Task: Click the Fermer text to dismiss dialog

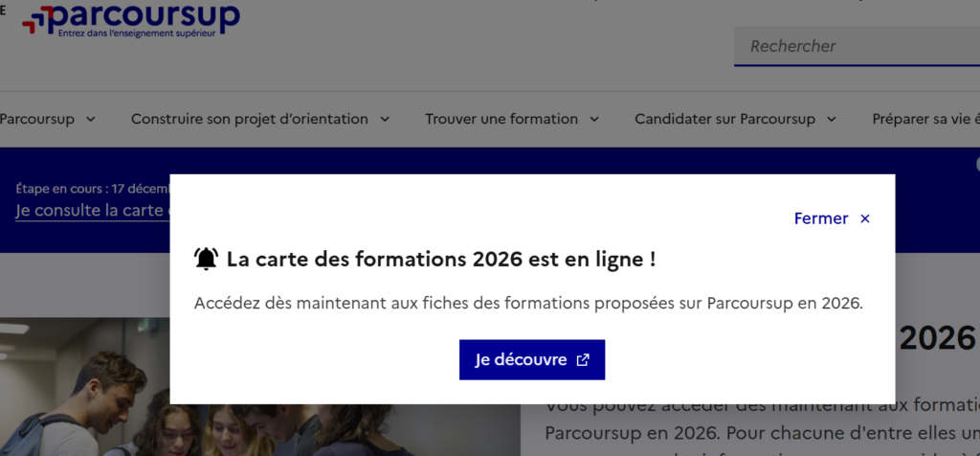Action: (820, 219)
